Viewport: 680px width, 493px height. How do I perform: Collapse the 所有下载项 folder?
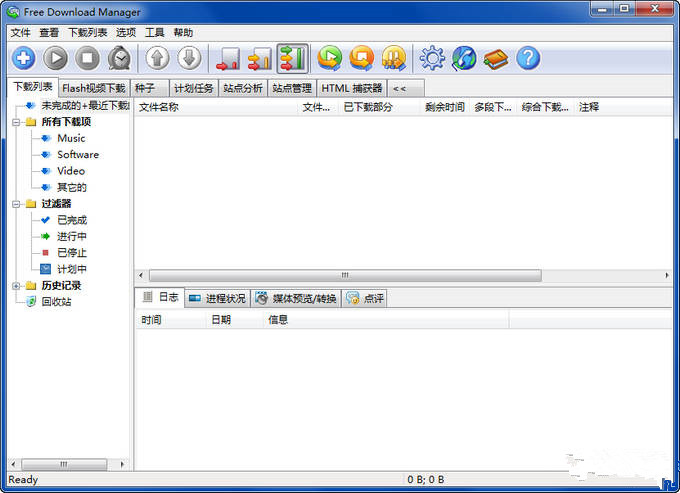pos(16,122)
